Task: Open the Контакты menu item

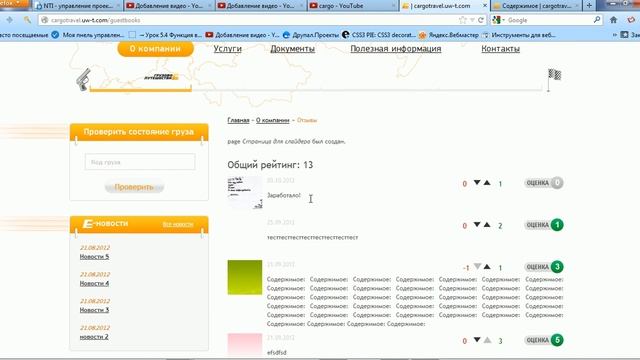Action: pyautogui.click(x=500, y=49)
